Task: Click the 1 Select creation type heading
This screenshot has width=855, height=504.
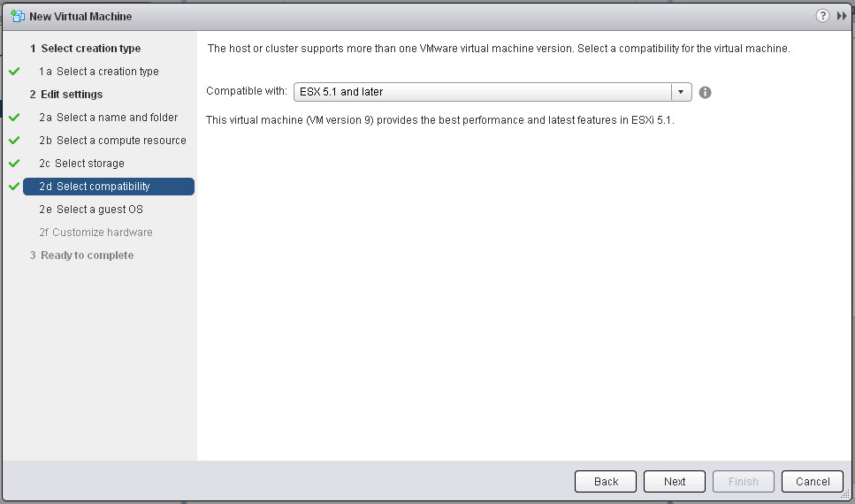Action: 85,49
